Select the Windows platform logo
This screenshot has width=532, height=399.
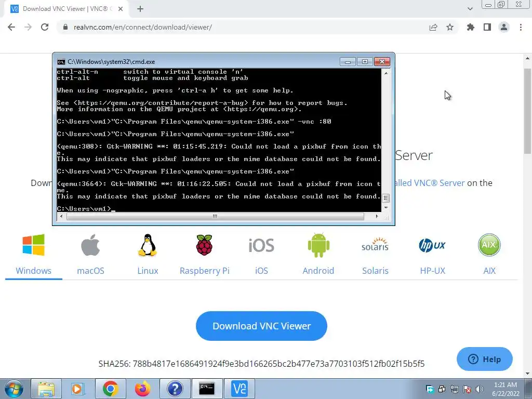pyautogui.click(x=34, y=245)
